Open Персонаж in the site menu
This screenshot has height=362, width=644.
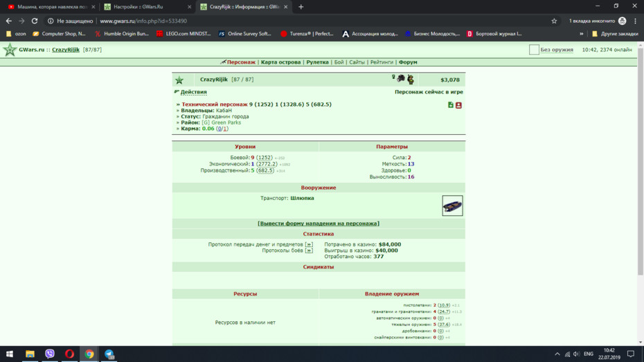click(x=241, y=62)
